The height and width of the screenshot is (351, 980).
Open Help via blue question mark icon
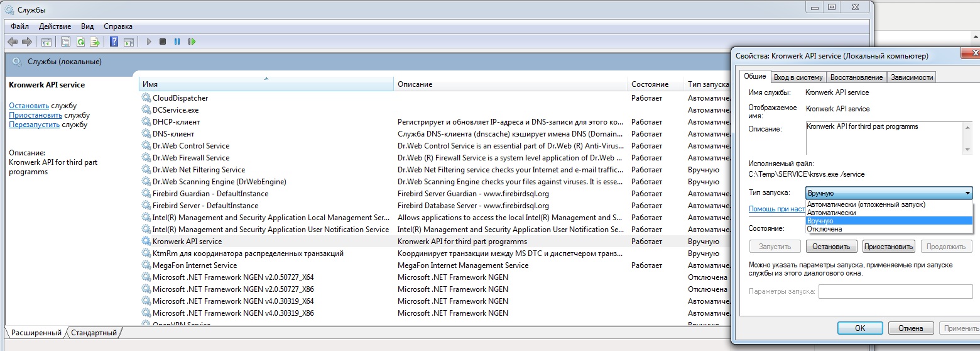click(114, 42)
